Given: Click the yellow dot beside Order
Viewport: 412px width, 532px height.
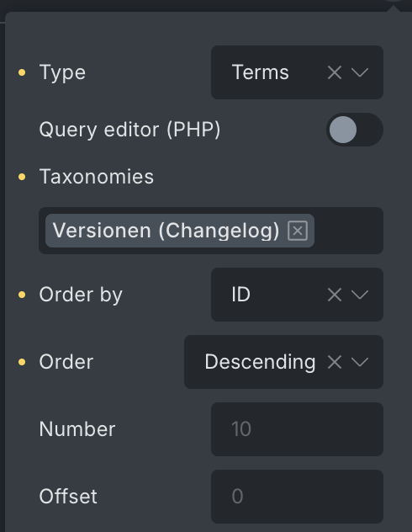Looking at the screenshot, I should 22,362.
